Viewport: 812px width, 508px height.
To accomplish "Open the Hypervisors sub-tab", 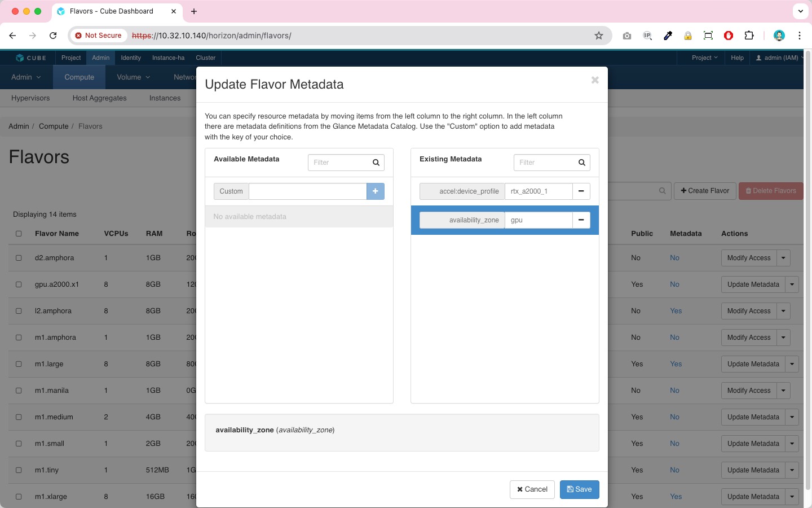I will click(30, 98).
